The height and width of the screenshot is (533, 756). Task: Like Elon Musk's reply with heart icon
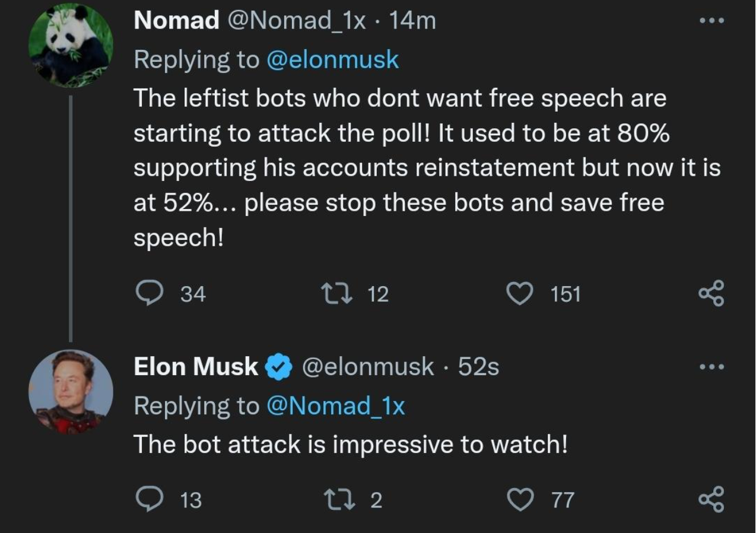[520, 499]
